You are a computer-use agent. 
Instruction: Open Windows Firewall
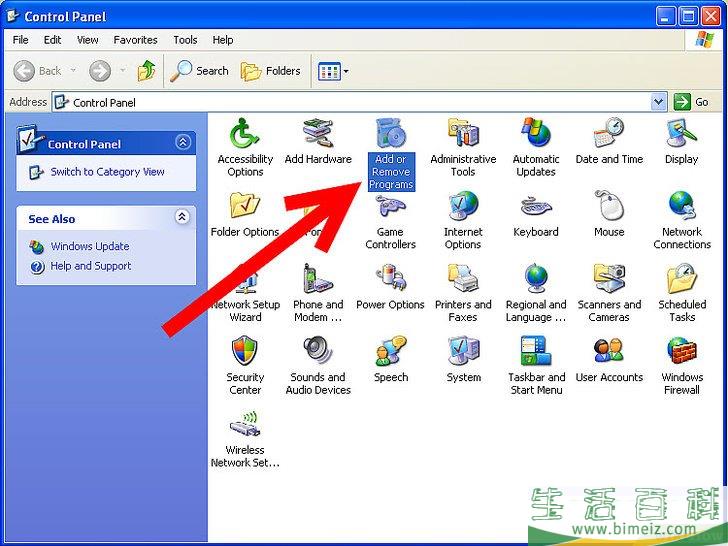click(682, 366)
